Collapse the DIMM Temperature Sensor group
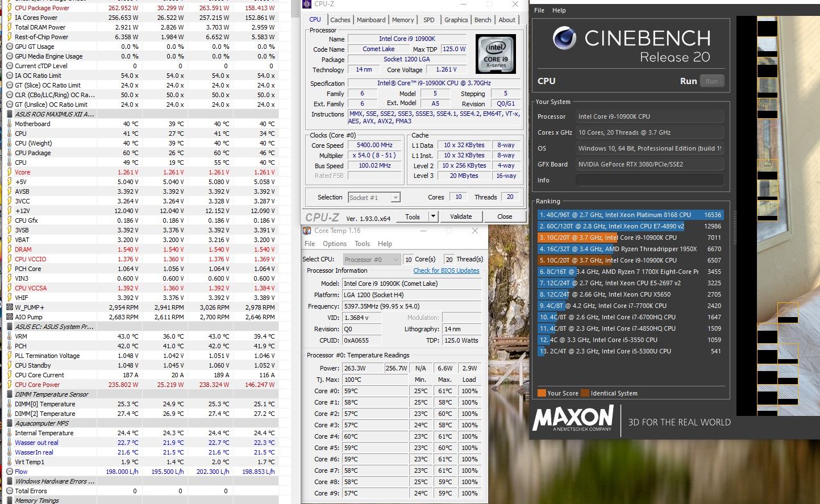 pyautogui.click(x=9, y=394)
